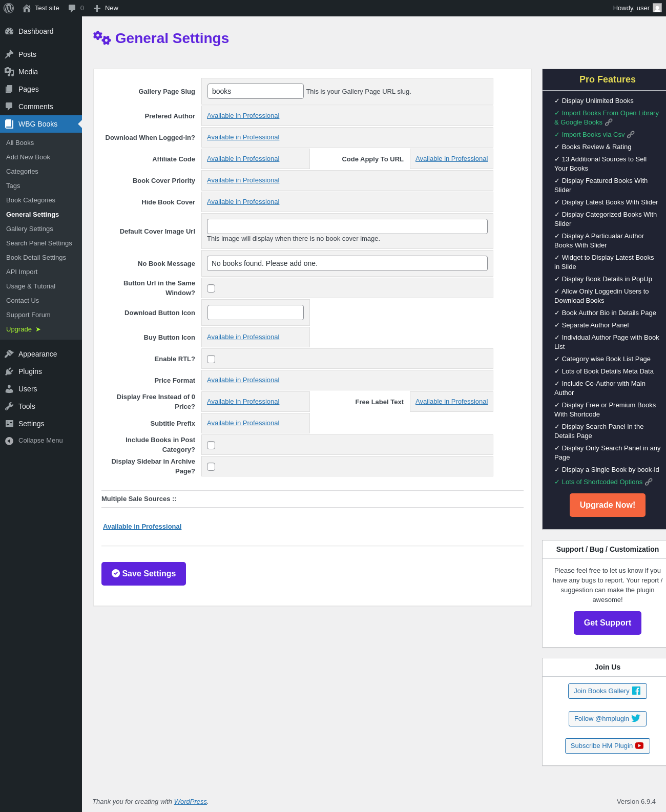The image size is (666, 812).
Task: Click the Plugins plug icon
Action: (9, 371)
